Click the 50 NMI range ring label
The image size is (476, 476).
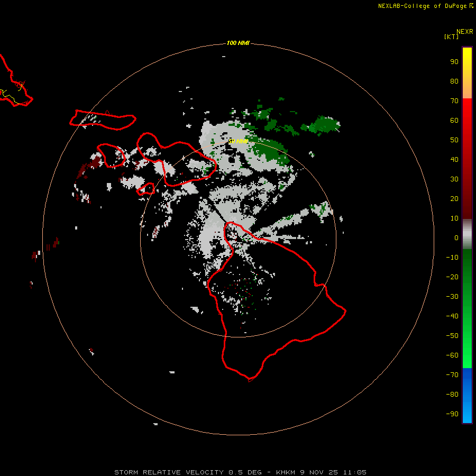coord(238,141)
